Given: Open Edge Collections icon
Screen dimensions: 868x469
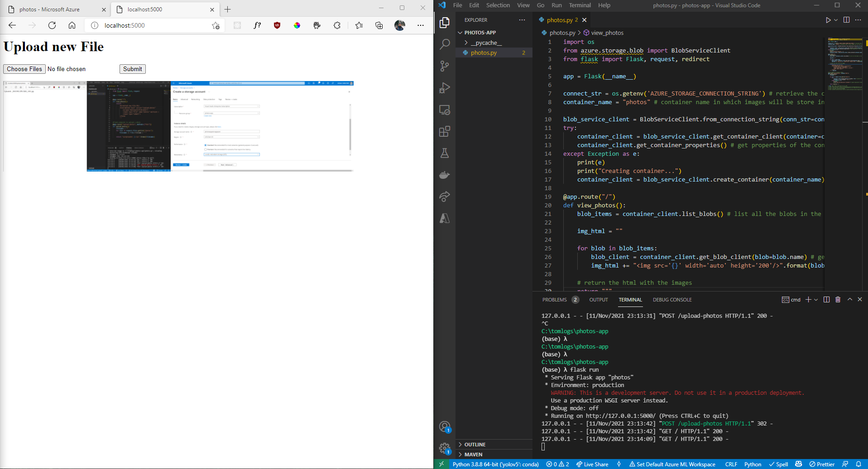Looking at the screenshot, I should tap(379, 25).
